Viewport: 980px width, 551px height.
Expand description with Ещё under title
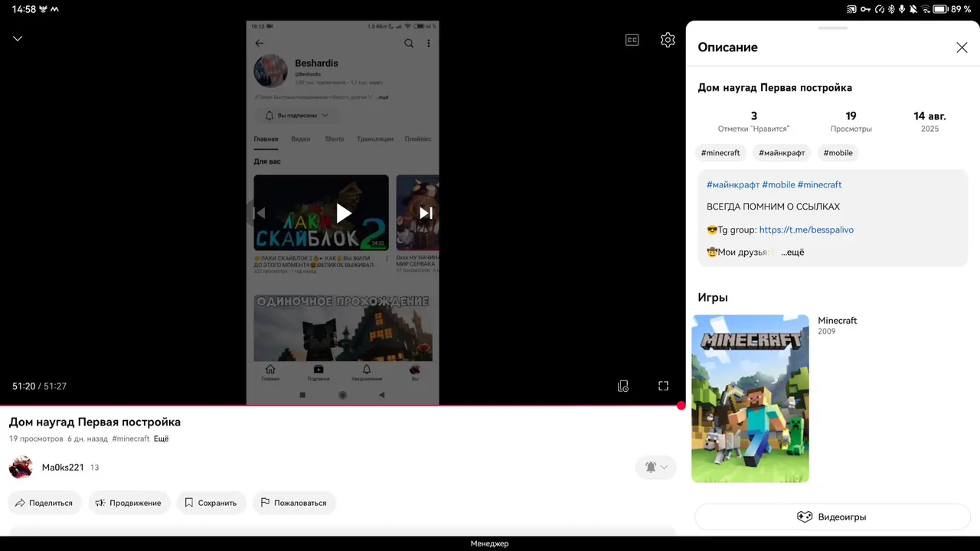pyautogui.click(x=161, y=439)
